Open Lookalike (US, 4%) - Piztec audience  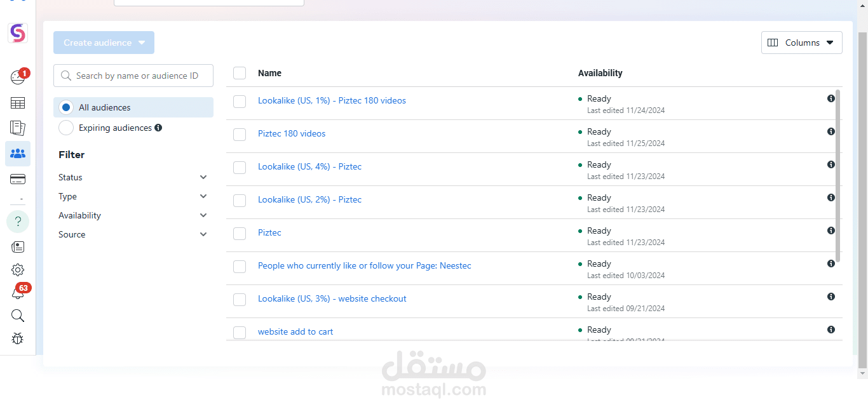(309, 166)
